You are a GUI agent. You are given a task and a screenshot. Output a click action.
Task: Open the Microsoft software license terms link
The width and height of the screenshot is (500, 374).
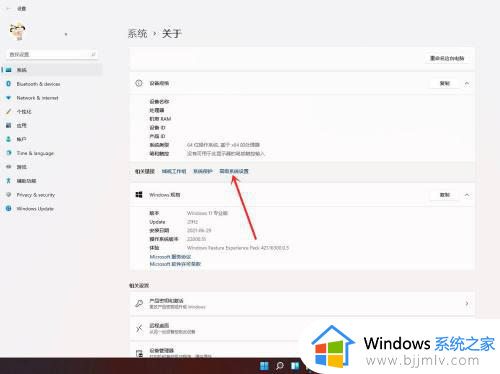[175, 264]
